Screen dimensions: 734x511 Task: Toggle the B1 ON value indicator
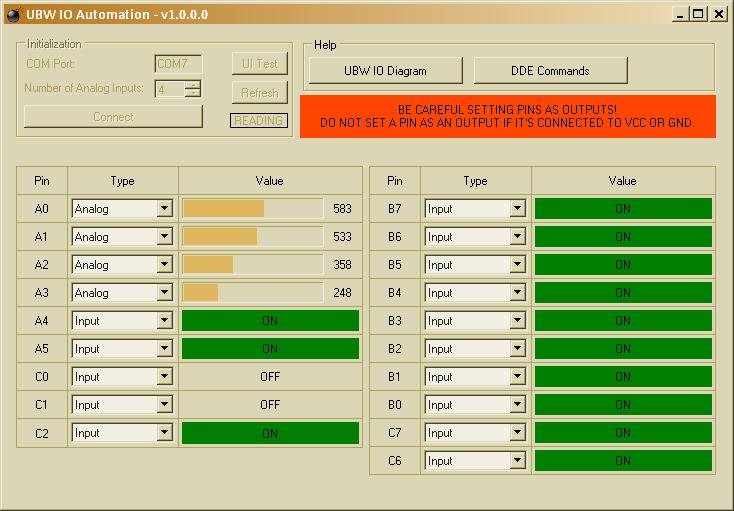623,377
